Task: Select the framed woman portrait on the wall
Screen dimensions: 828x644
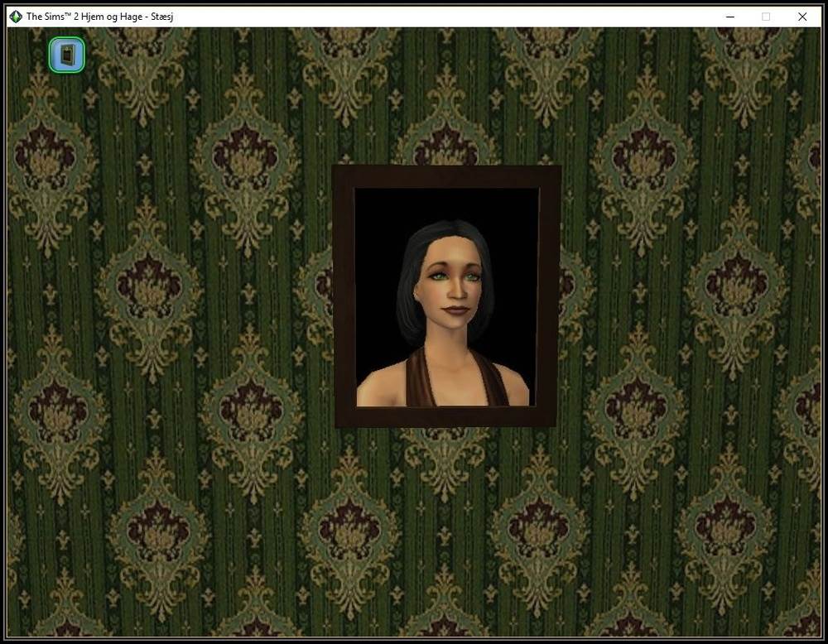Action: point(447,296)
